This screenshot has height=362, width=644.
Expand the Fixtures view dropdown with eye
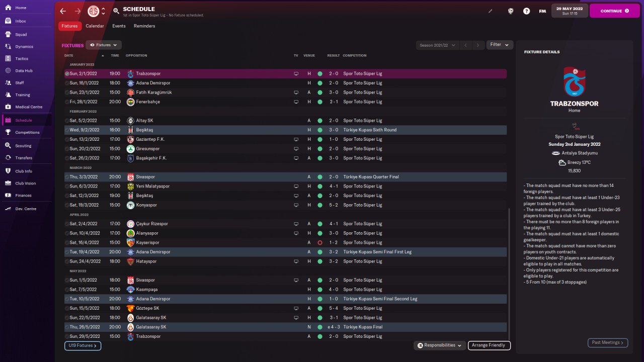click(x=104, y=45)
